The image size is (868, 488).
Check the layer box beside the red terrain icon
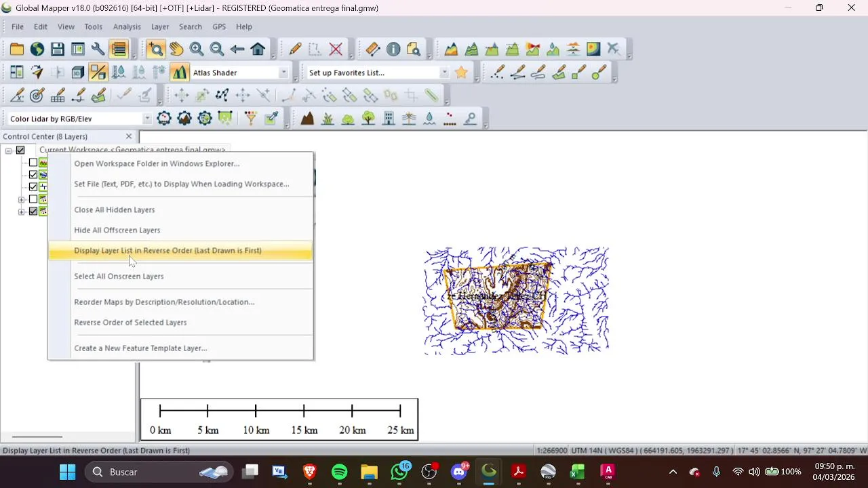33,163
